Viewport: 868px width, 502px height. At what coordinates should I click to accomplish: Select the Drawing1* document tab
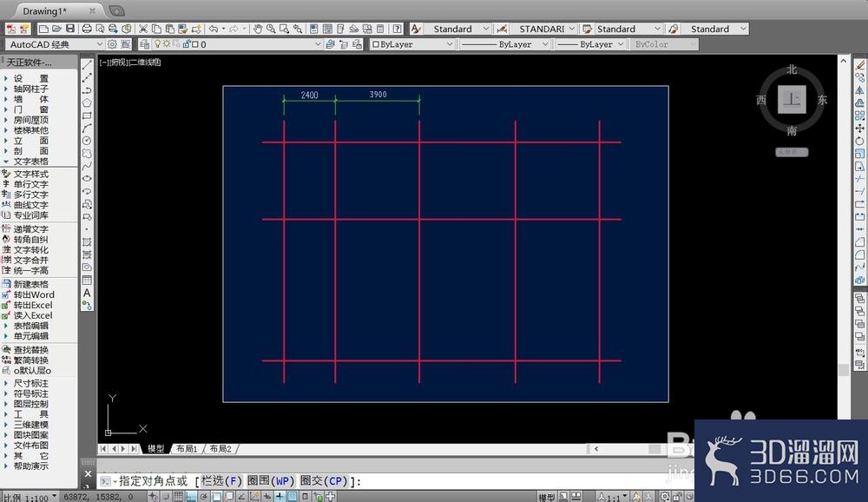44,11
